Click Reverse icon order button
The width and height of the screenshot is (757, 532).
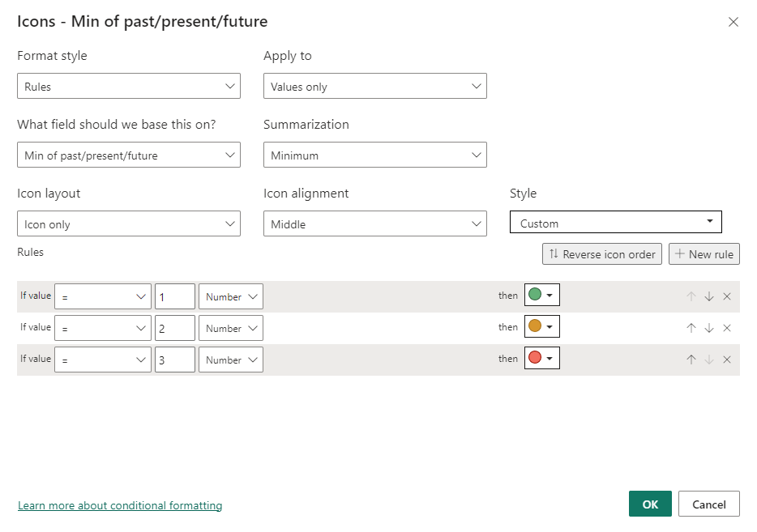(x=602, y=254)
